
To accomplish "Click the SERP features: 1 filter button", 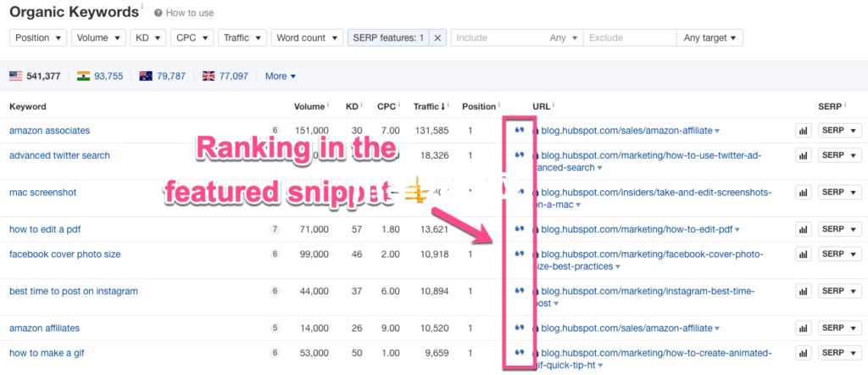I will click(x=388, y=37).
